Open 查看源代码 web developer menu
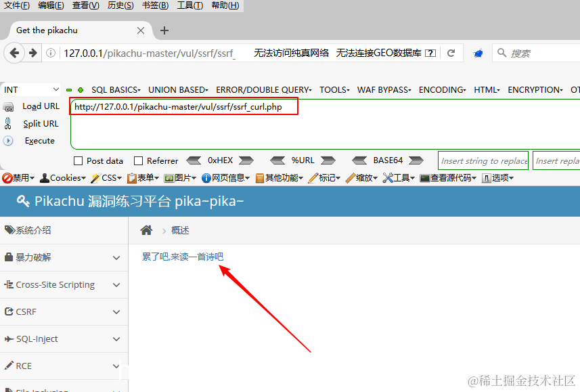 [448, 178]
